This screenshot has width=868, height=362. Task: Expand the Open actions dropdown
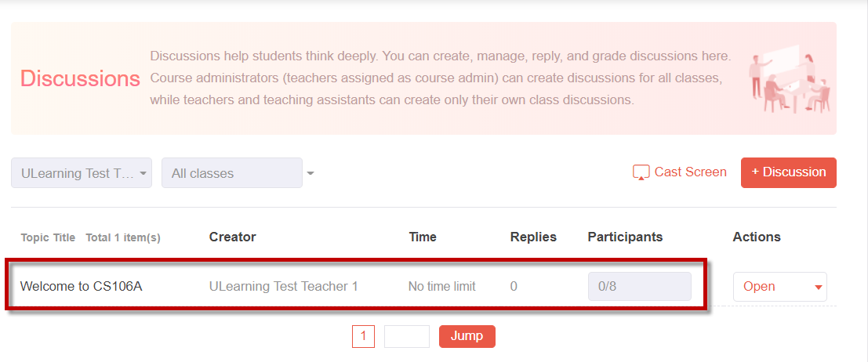point(780,286)
